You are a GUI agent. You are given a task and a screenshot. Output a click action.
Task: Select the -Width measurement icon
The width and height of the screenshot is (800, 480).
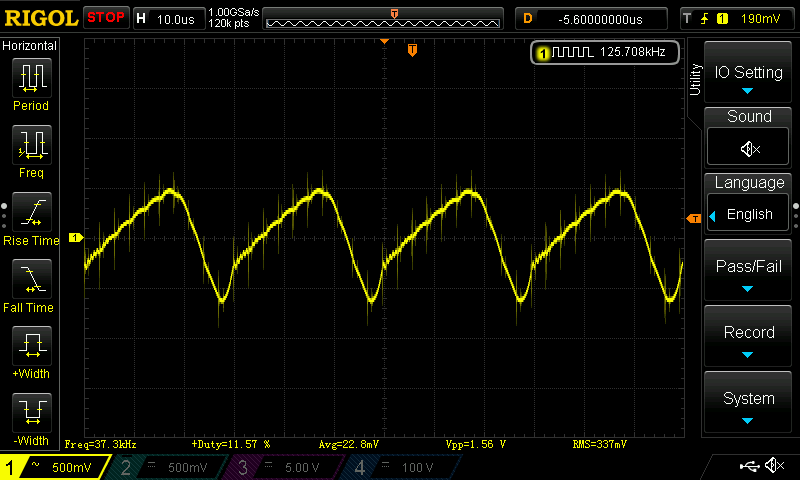pos(32,413)
